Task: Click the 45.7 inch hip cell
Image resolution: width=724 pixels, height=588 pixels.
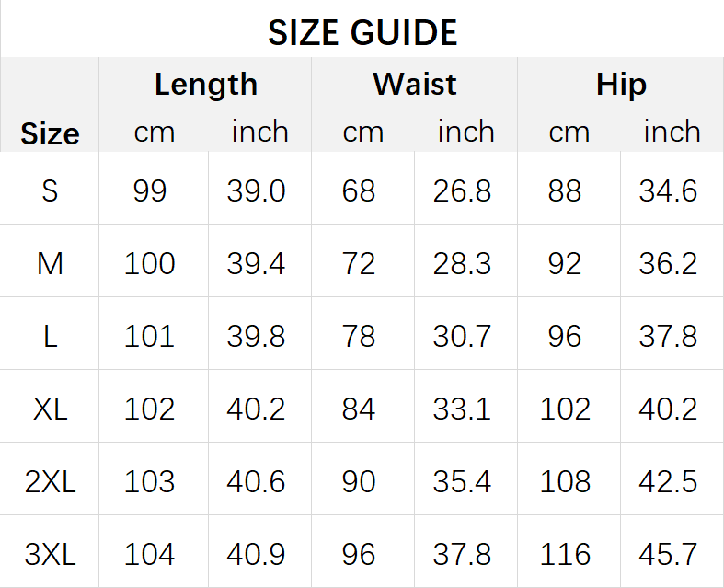Action: click(668, 554)
